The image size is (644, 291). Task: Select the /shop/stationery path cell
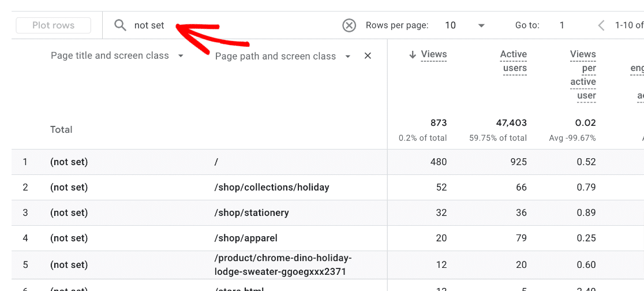[252, 213]
